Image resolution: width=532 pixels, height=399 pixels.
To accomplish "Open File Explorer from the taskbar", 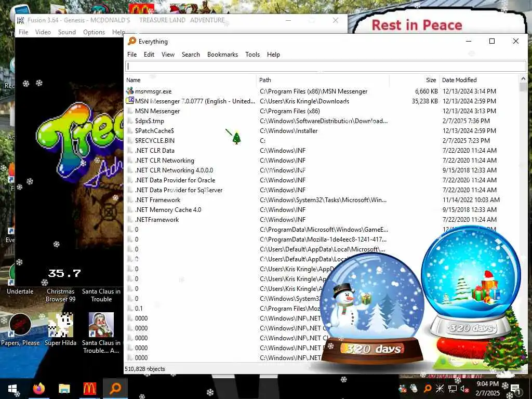I will click(x=64, y=389).
